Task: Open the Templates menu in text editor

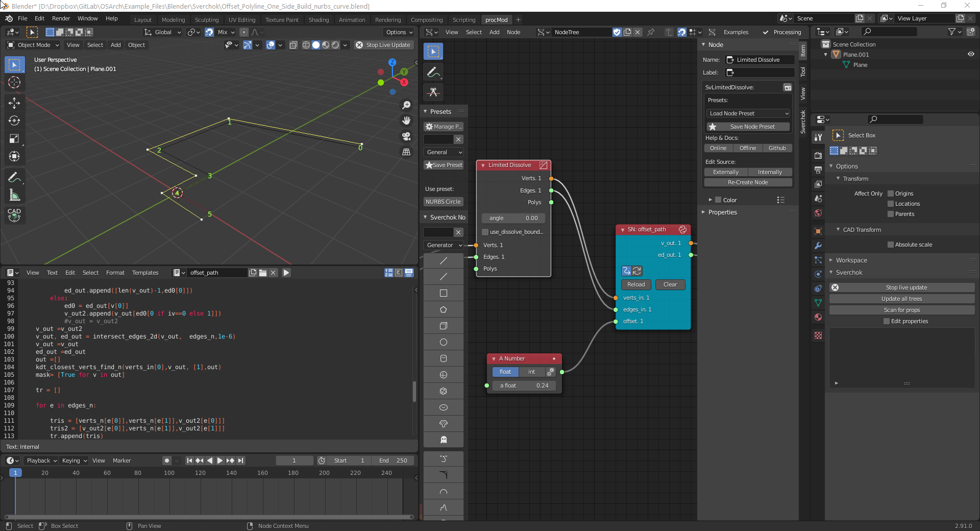Action: tap(145, 273)
